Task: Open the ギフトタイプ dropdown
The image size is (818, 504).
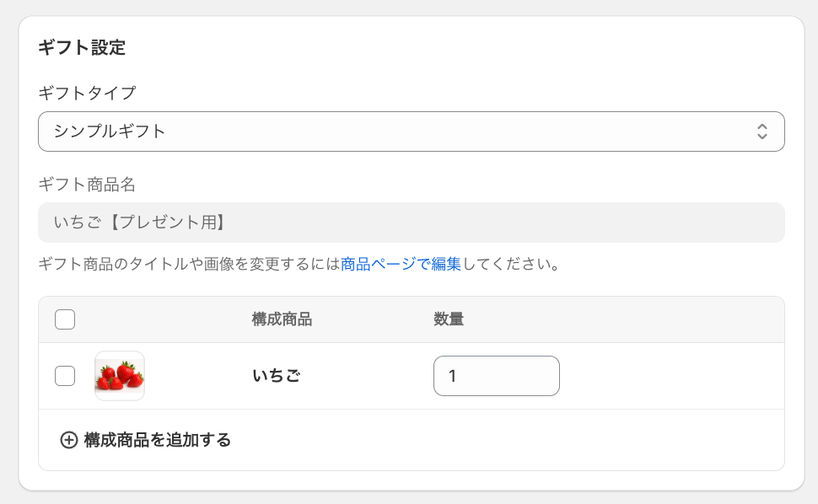Action: [411, 131]
